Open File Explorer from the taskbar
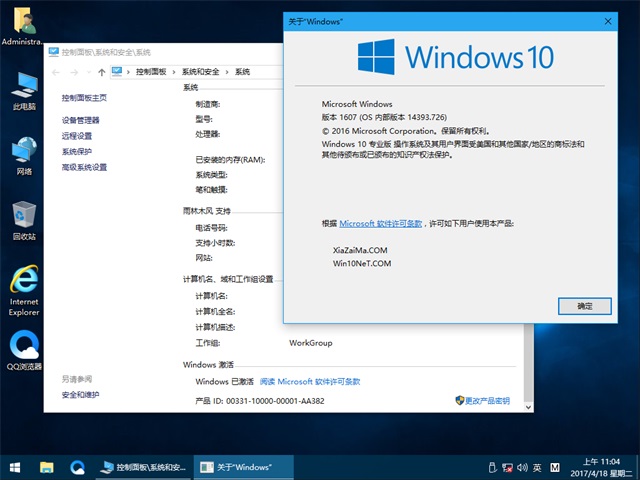The image size is (640, 480). click(x=46, y=467)
